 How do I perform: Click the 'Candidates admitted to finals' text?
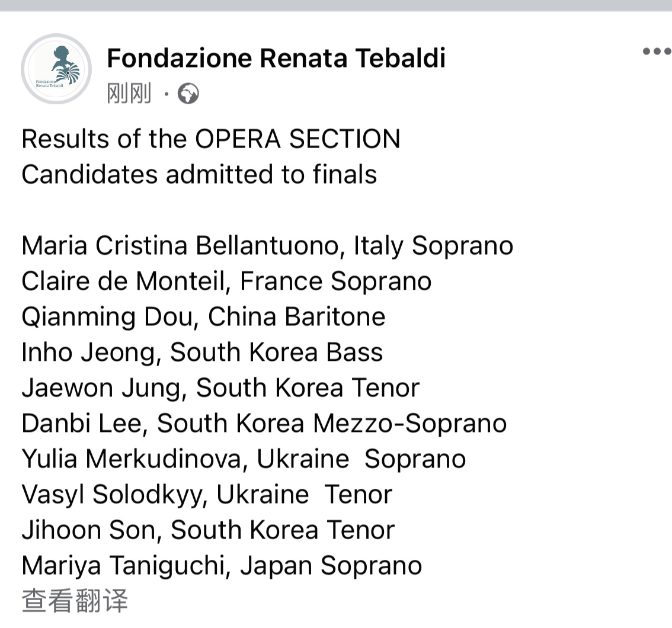[x=199, y=175]
